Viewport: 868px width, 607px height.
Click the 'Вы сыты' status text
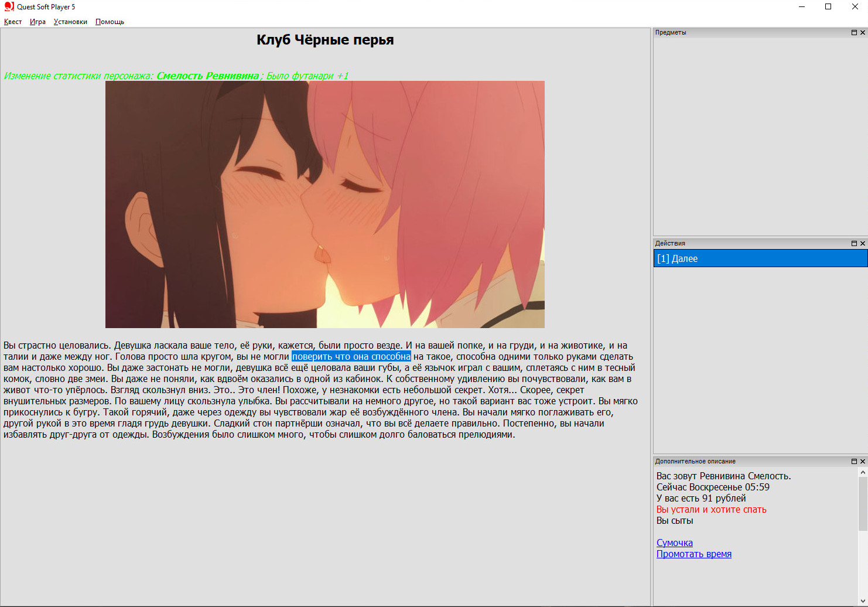coord(675,520)
